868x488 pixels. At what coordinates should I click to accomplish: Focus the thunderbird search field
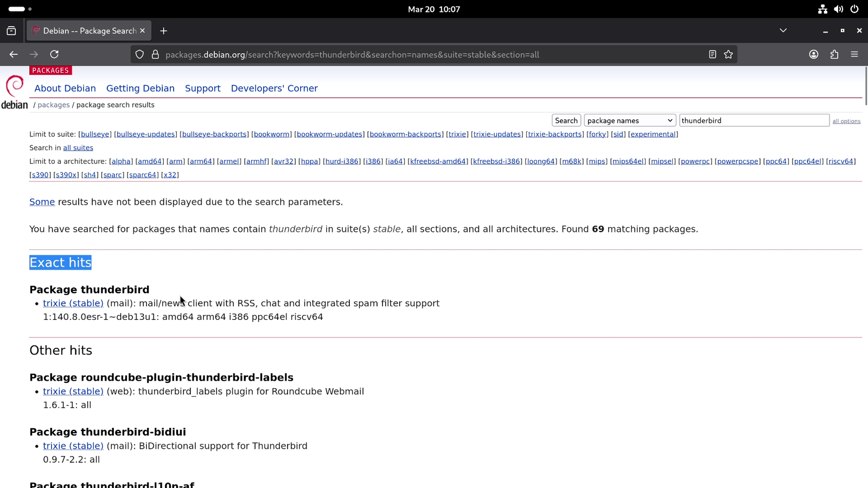[754, 120]
